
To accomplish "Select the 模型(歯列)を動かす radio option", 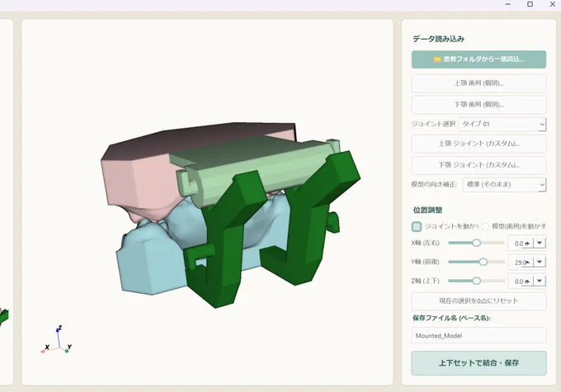I will click(x=485, y=226).
